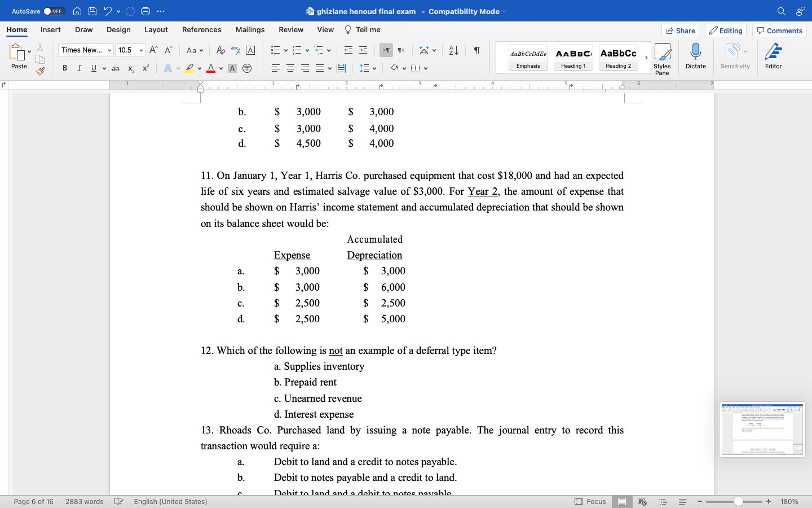Toggle the AutoSave switch
Viewport: 812px width, 508px height.
click(54, 11)
